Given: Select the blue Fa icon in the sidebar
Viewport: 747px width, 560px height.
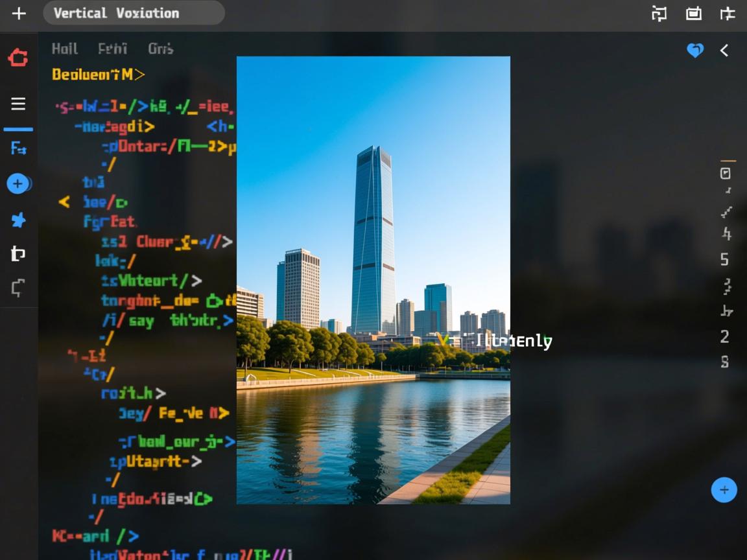Looking at the screenshot, I should pyautogui.click(x=18, y=148).
